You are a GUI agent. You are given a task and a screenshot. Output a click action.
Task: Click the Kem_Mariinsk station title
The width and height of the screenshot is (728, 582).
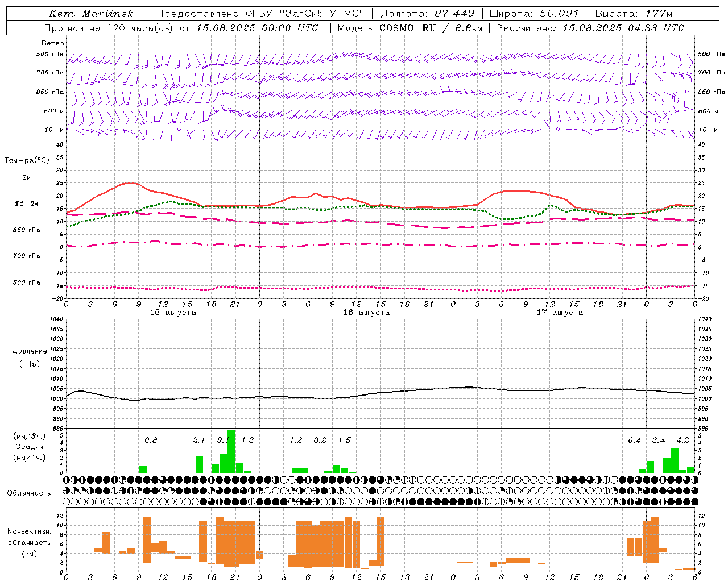[91, 14]
